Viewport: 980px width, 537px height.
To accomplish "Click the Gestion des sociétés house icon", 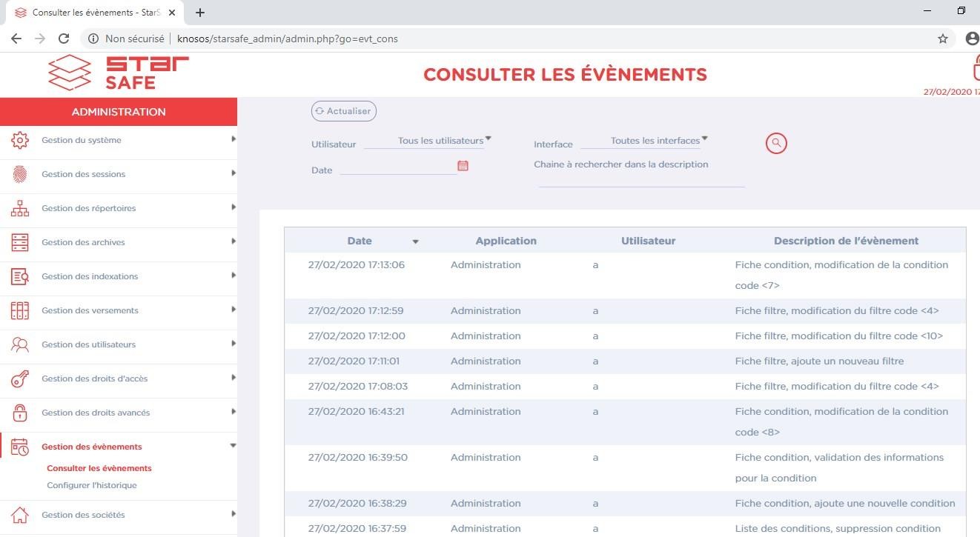I will 20,515.
